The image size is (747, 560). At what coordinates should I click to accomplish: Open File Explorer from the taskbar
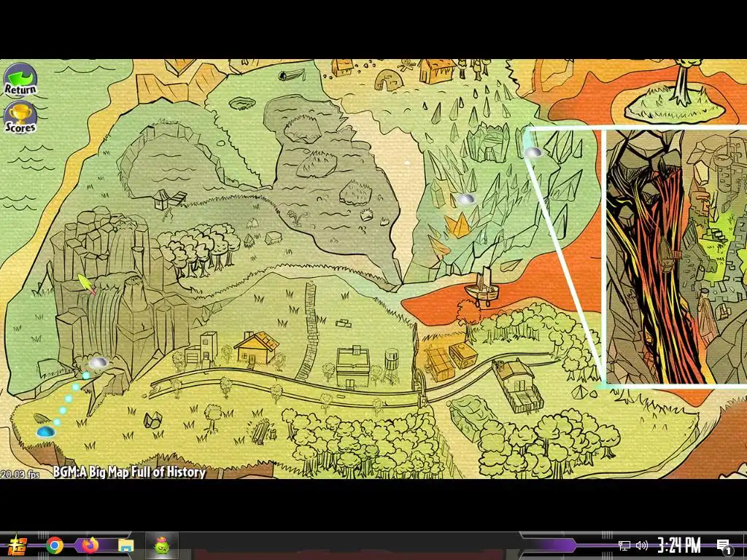(x=126, y=545)
